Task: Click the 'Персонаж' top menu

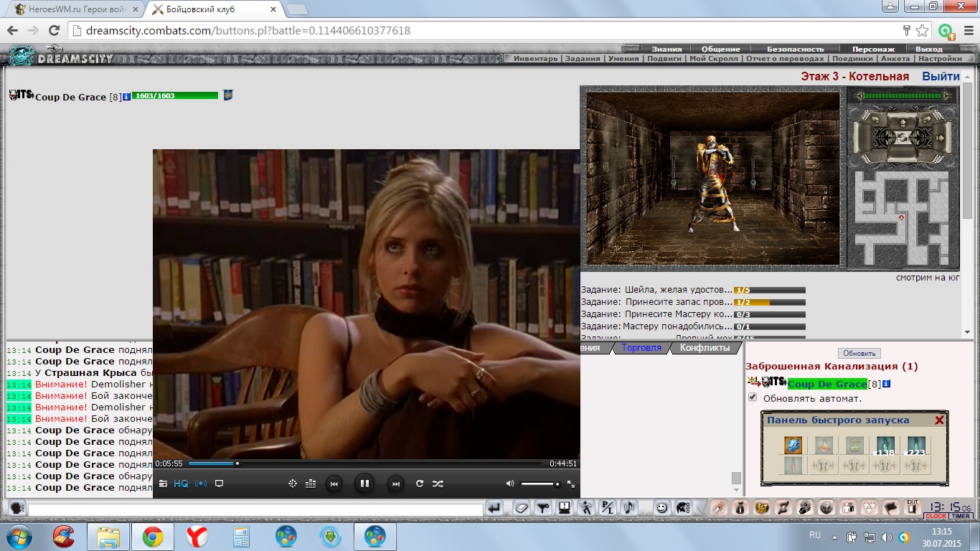Action: [x=873, y=49]
